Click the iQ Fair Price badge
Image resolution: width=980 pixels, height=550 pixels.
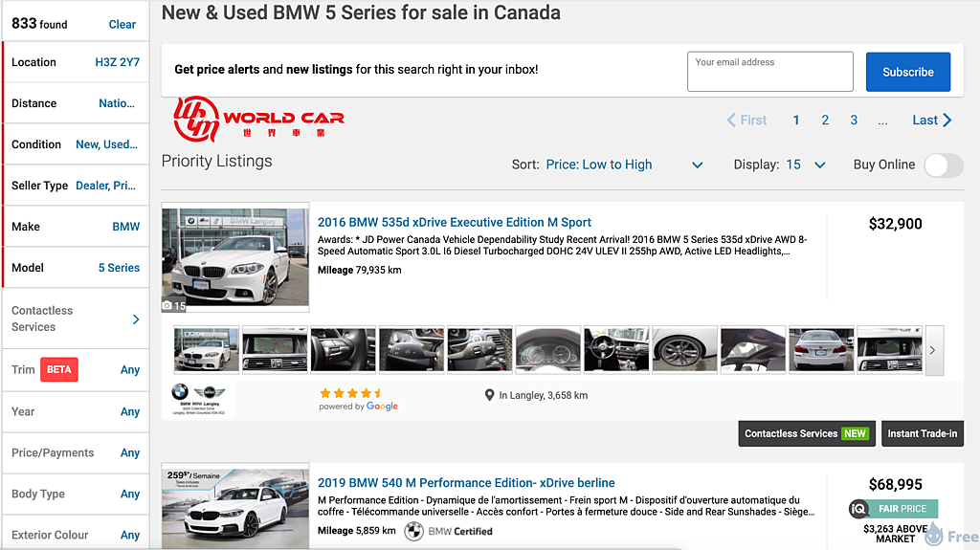[892, 509]
